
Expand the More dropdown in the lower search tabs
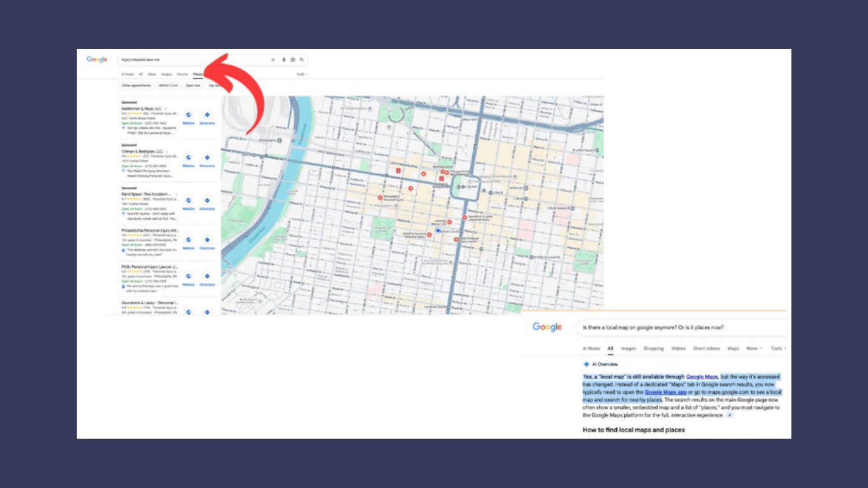[753, 349]
